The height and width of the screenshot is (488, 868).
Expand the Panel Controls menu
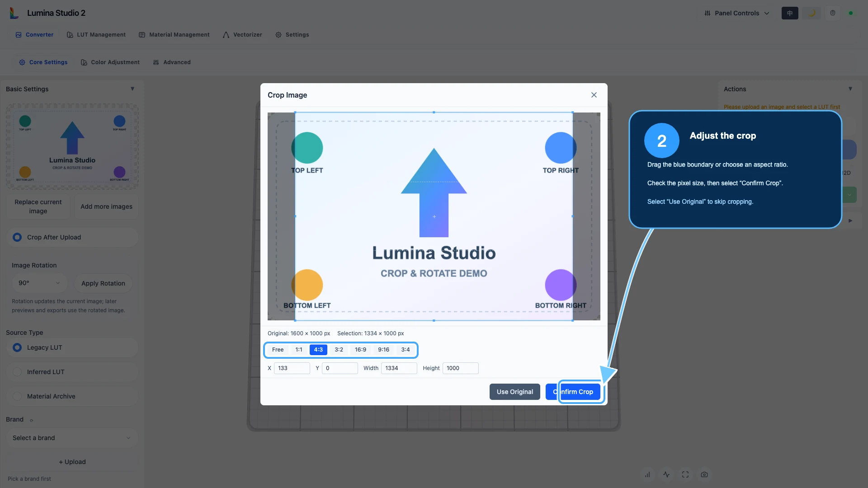point(737,13)
